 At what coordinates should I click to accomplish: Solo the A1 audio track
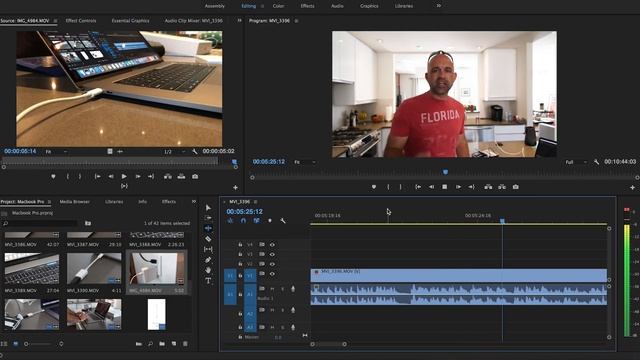[282, 289]
